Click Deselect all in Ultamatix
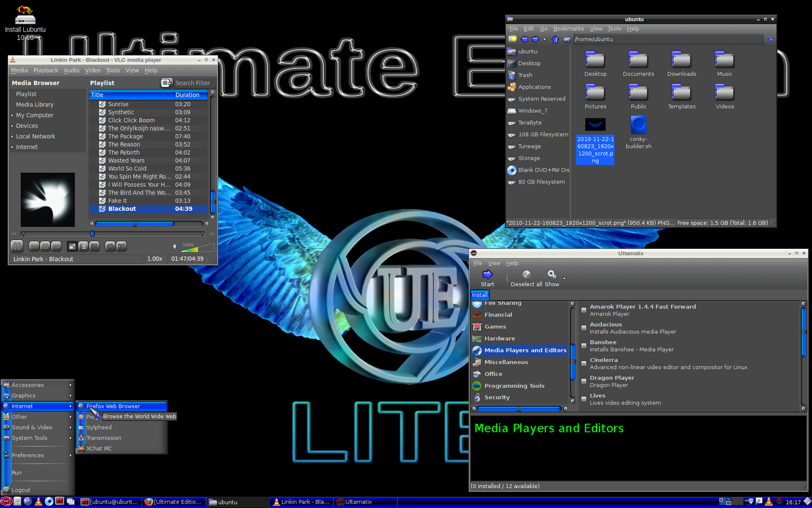Screen dimensions: 812x508 pyautogui.click(x=526, y=278)
